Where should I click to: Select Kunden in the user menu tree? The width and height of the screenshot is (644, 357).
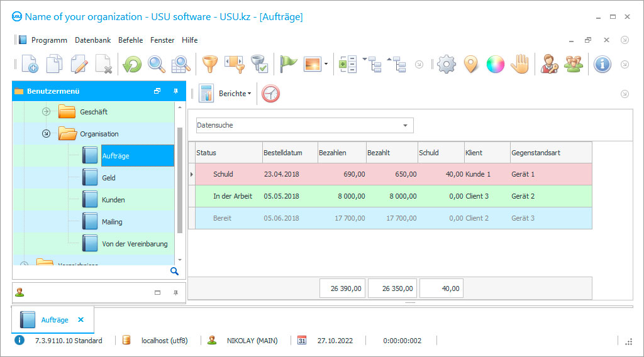[x=113, y=200]
